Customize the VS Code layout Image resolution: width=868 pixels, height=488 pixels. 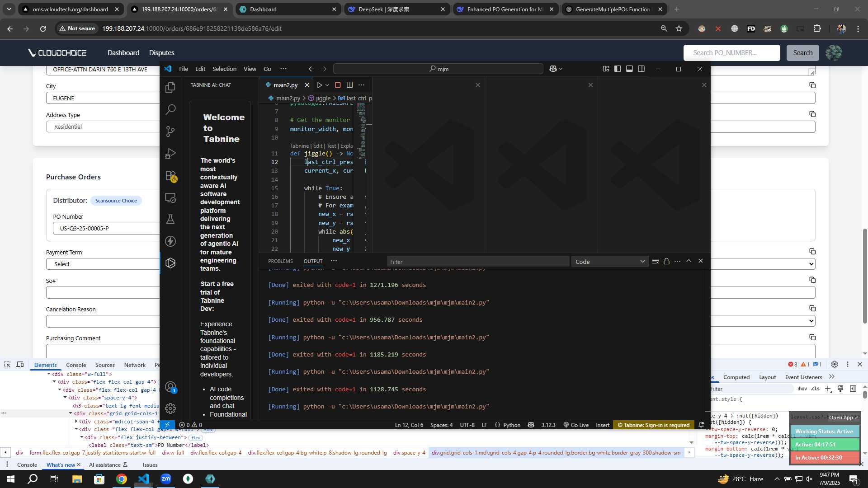606,69
